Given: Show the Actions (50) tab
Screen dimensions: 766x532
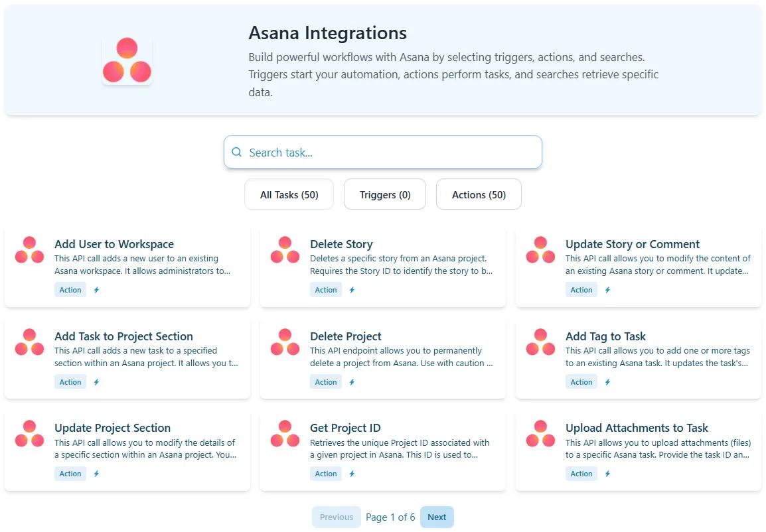Looking at the screenshot, I should (479, 195).
